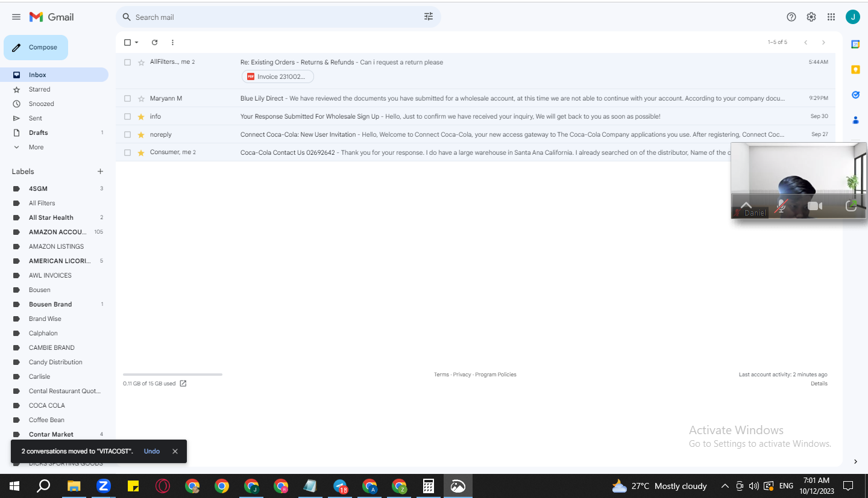Viewport: 868px width, 498px height.
Task: Open the More options three-dot menu
Action: coord(172,42)
